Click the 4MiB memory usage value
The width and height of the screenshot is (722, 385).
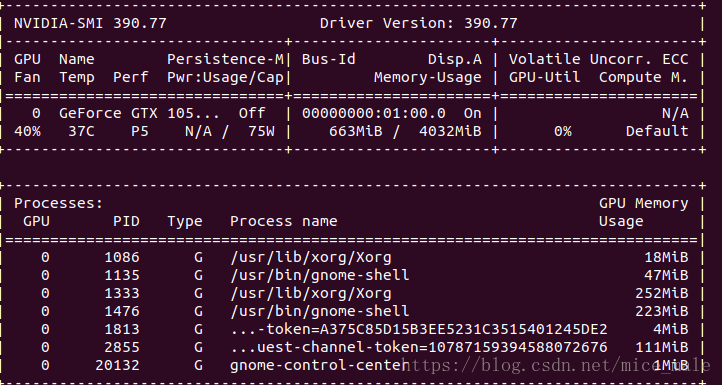click(x=671, y=329)
